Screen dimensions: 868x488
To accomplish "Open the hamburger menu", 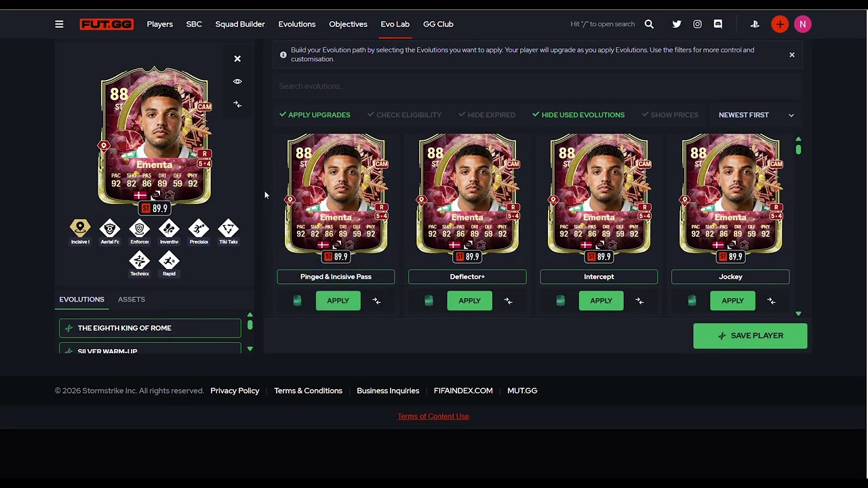I will coord(59,24).
